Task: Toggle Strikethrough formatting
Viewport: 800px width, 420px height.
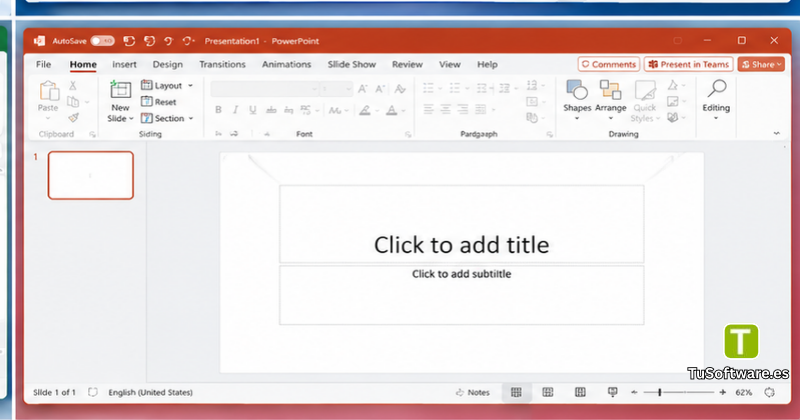Action: click(271, 110)
